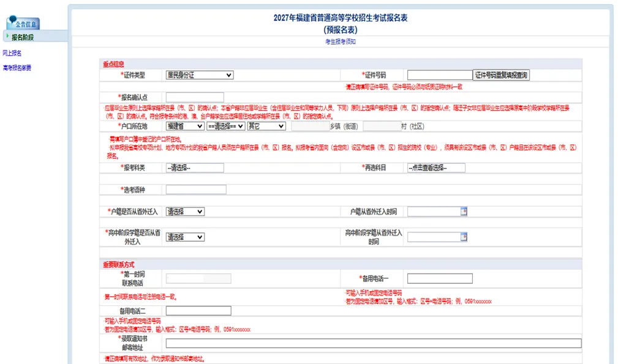Viewport: 629px width, 364px height.
Task: Focus the 选考语种 input field
Action: click(x=196, y=190)
